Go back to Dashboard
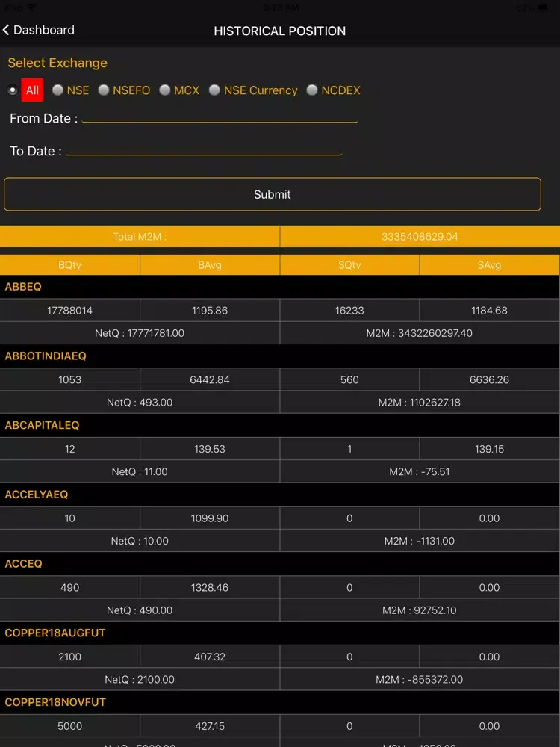Image resolution: width=560 pixels, height=747 pixels. point(39,30)
